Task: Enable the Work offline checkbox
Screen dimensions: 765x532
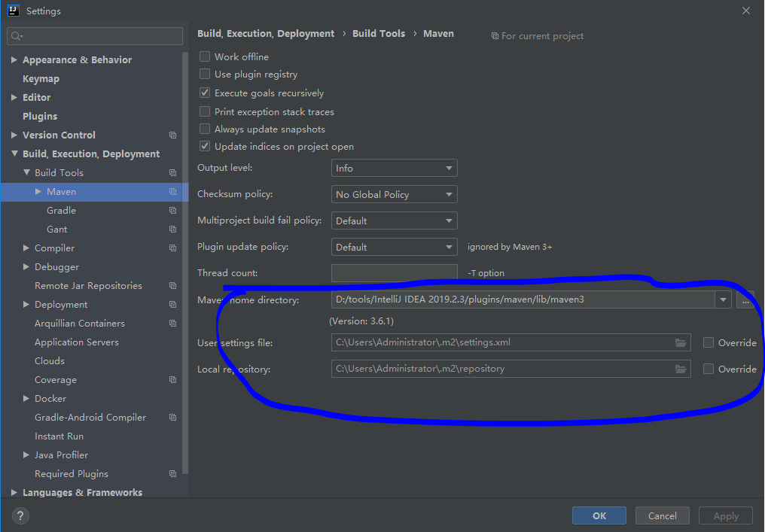Action: [205, 56]
